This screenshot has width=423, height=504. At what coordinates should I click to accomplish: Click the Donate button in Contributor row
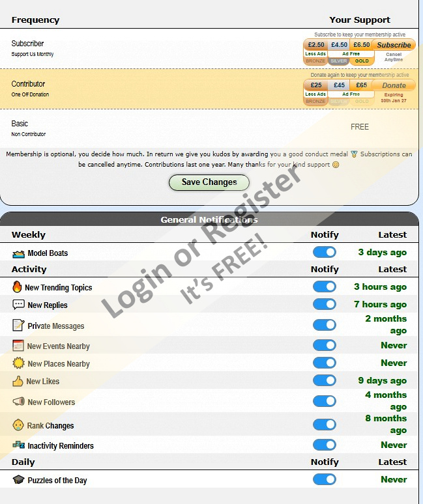(x=394, y=85)
